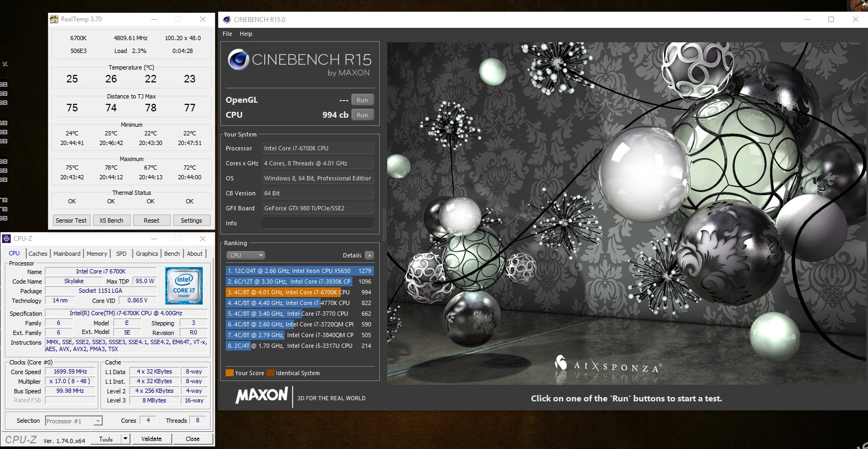Run the OpenGL benchmark in Cinebench
Viewport: 868px width, 449px height.
pyautogui.click(x=363, y=100)
